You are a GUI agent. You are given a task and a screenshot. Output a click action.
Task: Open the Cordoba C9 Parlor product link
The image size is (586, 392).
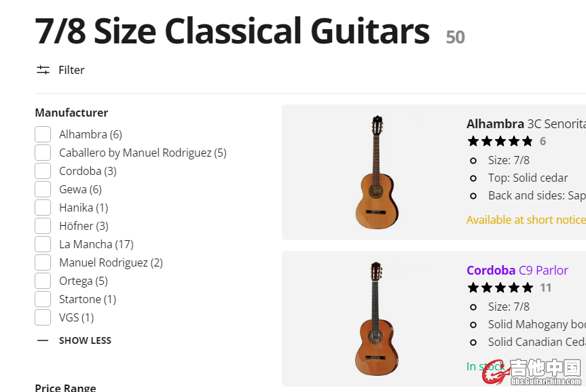click(x=517, y=270)
